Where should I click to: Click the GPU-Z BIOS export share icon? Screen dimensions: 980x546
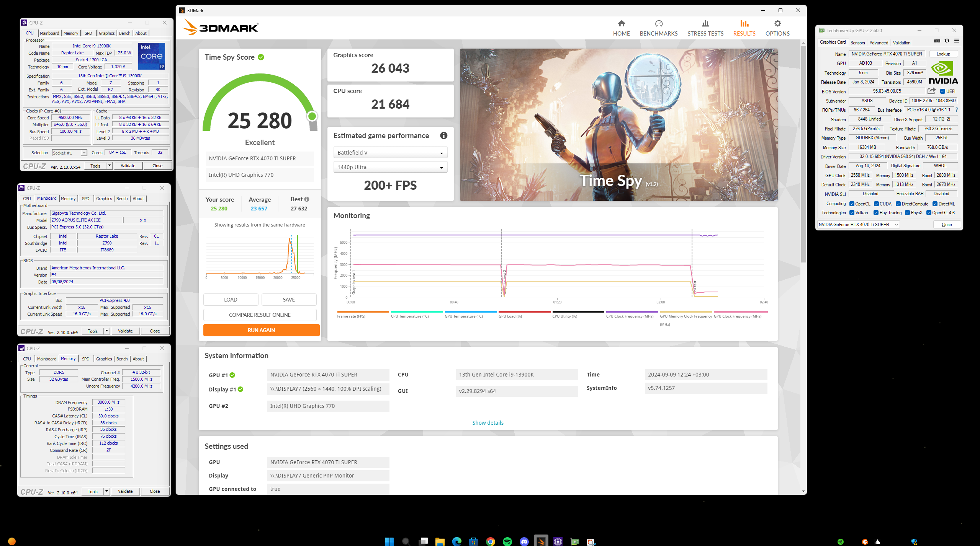tap(931, 91)
